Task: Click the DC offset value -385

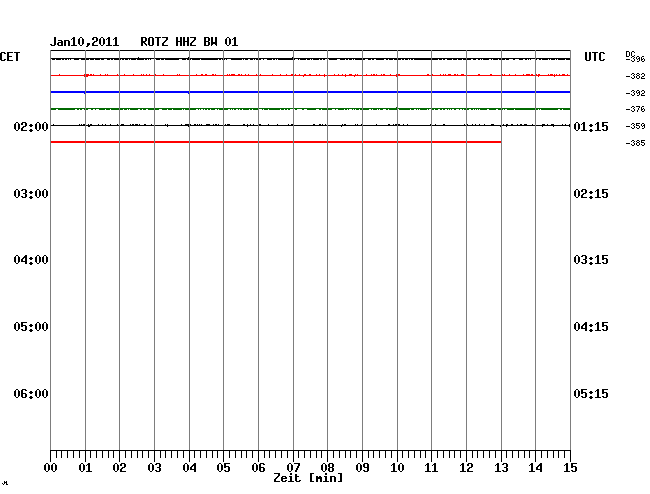Action: point(635,143)
